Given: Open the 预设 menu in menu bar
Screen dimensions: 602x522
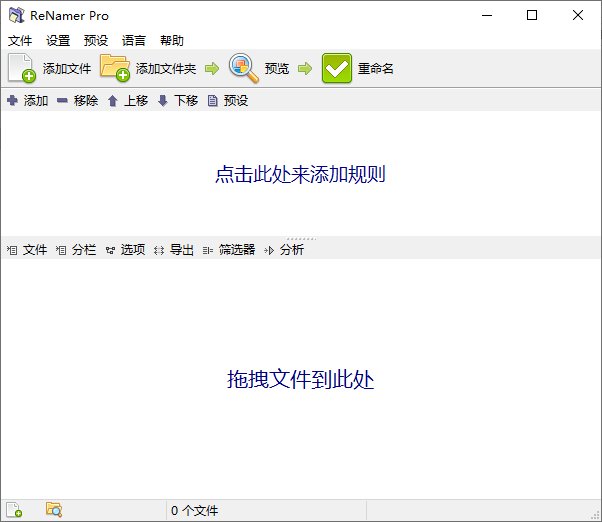Looking at the screenshot, I should pyautogui.click(x=96, y=40).
